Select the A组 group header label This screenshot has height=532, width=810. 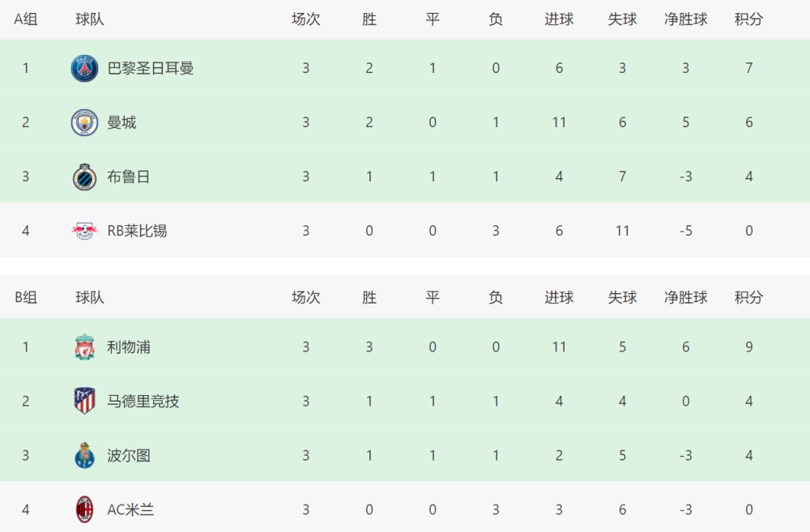coord(25,19)
